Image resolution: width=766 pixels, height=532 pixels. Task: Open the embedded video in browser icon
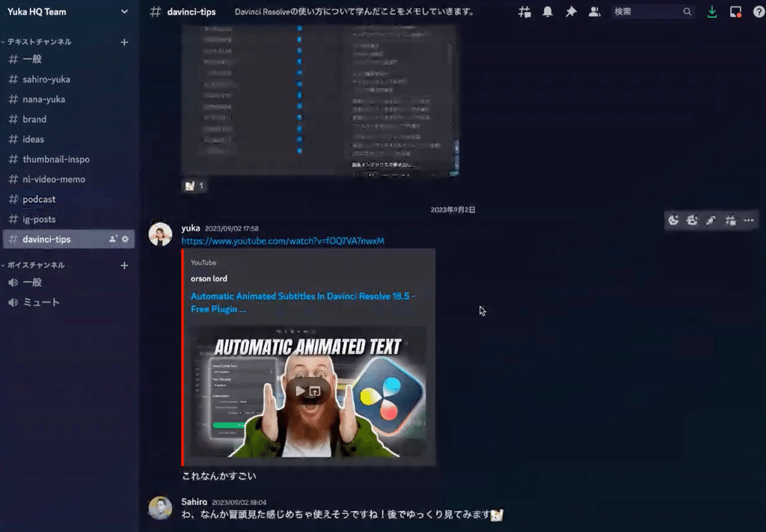(315, 391)
